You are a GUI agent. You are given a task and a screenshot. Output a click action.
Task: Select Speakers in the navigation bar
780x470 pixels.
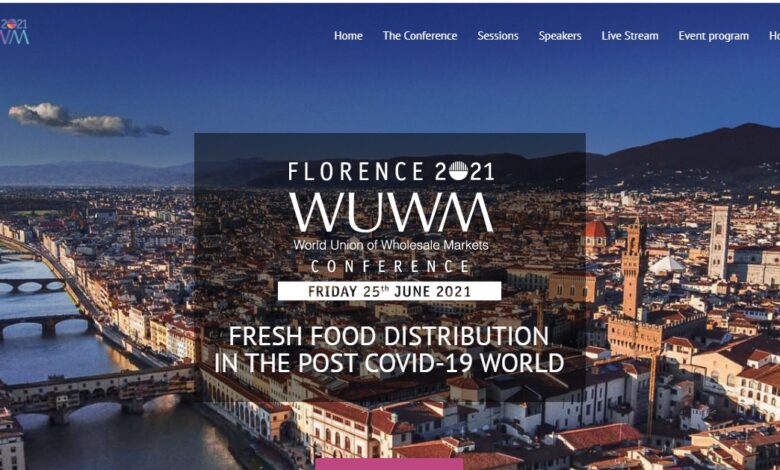pyautogui.click(x=560, y=36)
